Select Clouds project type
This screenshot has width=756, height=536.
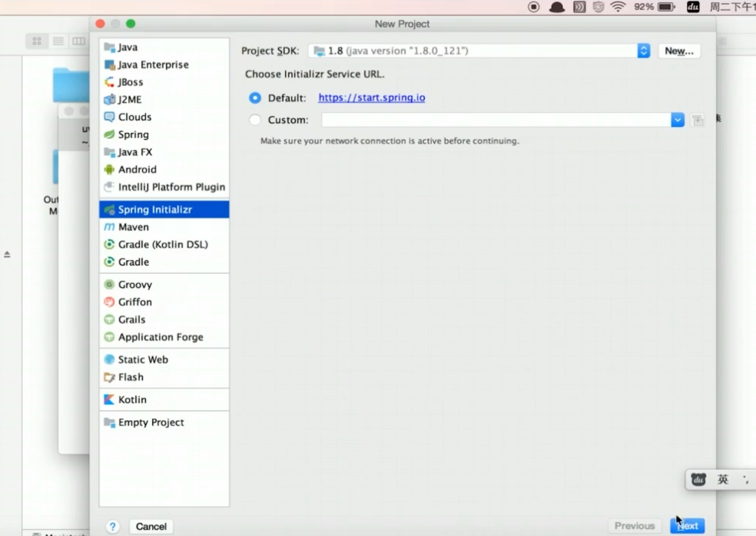tap(164, 117)
